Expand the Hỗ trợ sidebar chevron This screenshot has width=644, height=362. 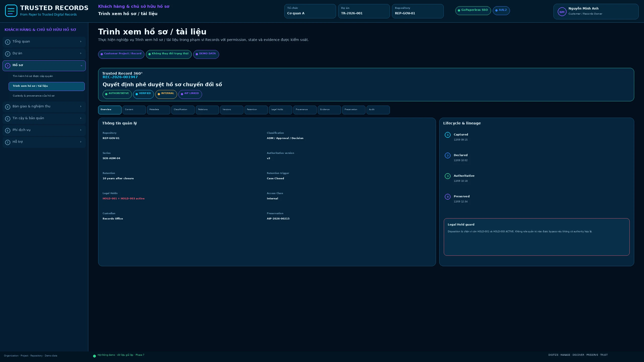tap(81, 142)
